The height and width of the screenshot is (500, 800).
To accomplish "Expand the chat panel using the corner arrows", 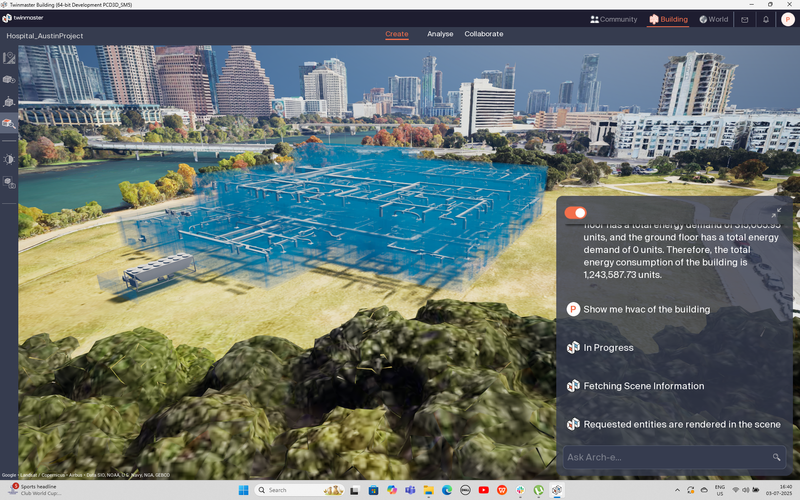I will pyautogui.click(x=776, y=213).
